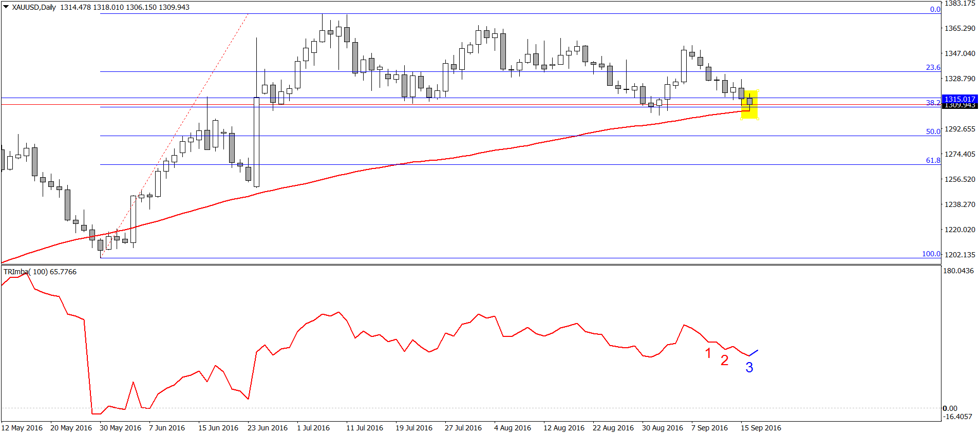Select the TRImba(100) 65.7766 indicator label
The image size is (980, 435).
pyautogui.click(x=40, y=272)
